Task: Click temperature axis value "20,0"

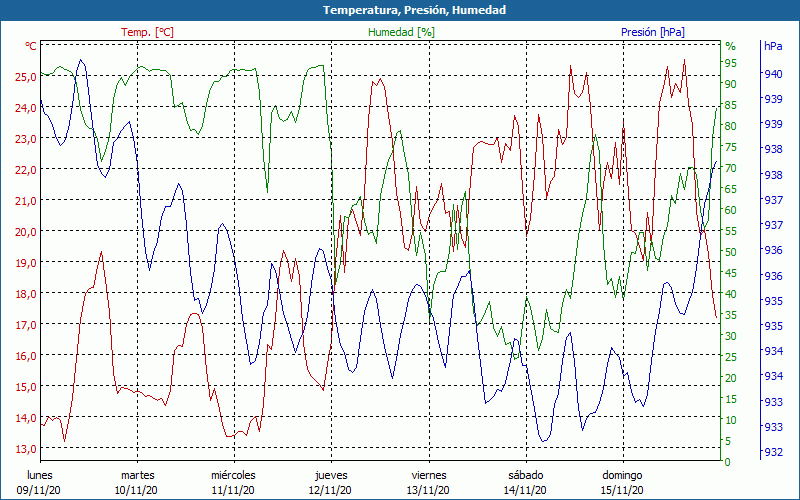Action: pyautogui.click(x=26, y=232)
